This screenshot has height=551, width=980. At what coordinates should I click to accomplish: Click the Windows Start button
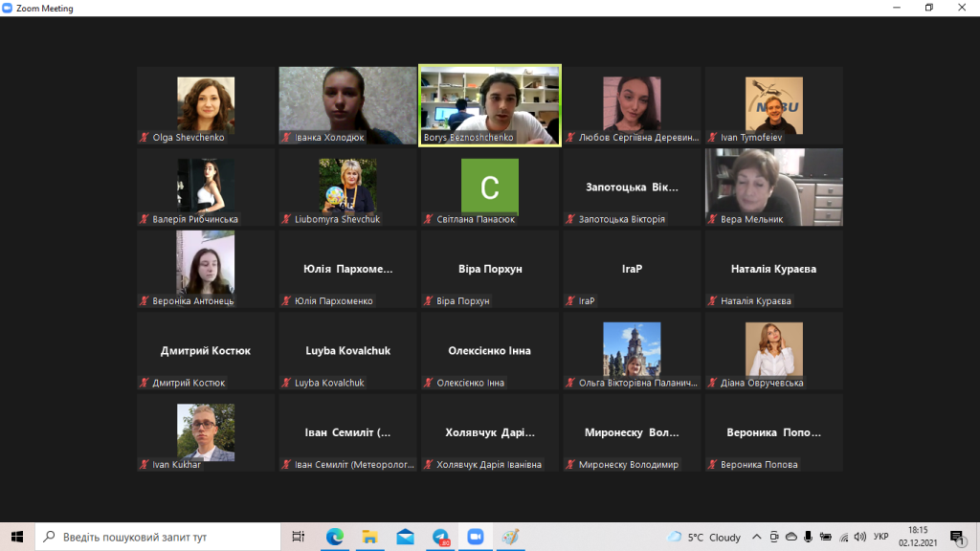click(x=17, y=537)
